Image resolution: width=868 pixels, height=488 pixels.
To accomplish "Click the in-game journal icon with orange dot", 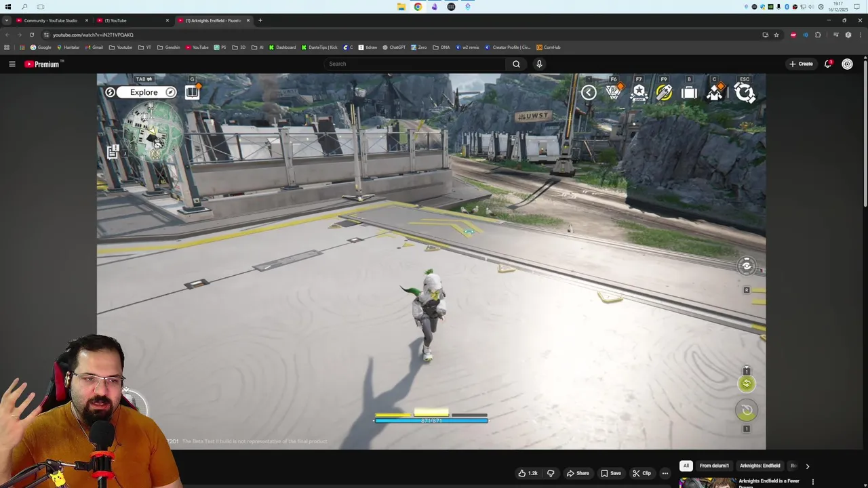I will click(x=193, y=91).
